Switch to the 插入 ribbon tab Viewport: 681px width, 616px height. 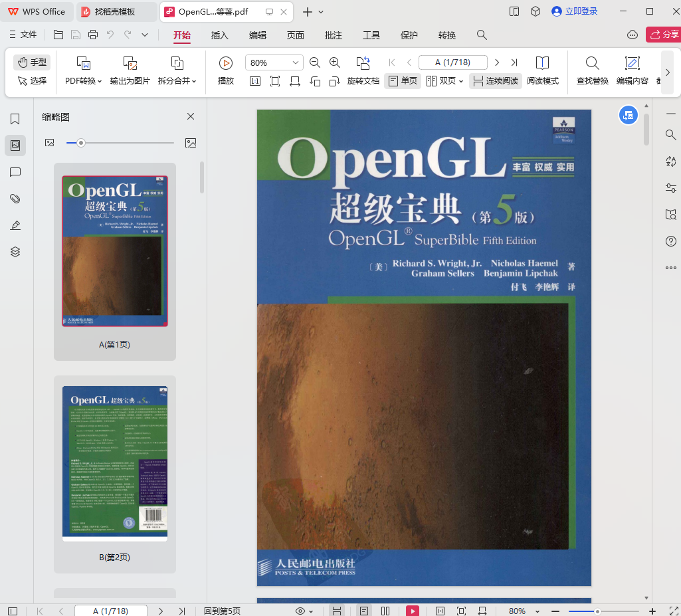[x=219, y=35]
